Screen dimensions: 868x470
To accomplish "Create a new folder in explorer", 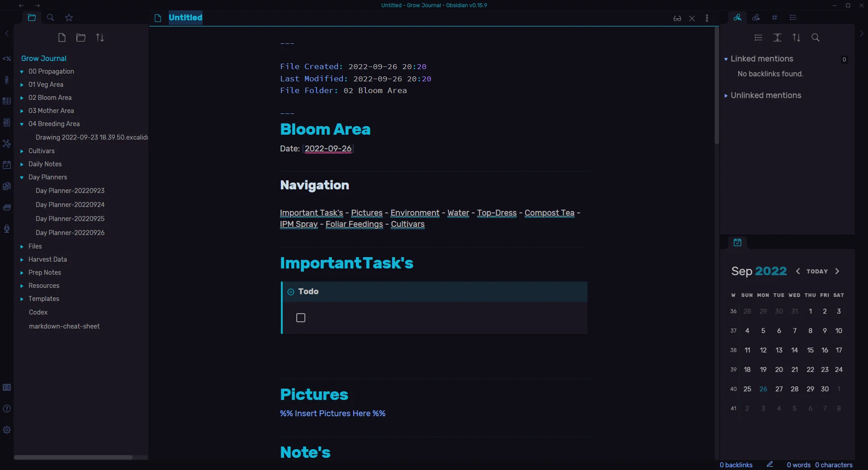I will (x=81, y=38).
